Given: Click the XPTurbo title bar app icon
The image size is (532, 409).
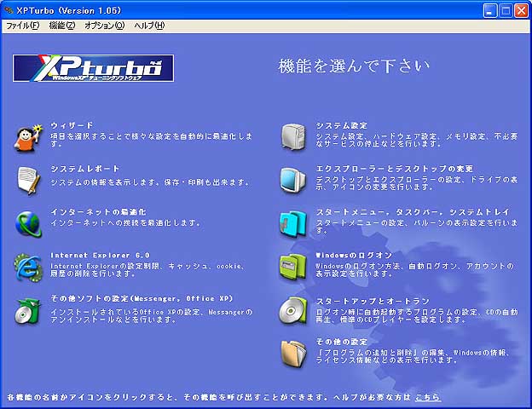Looking at the screenshot, I should coord(9,10).
